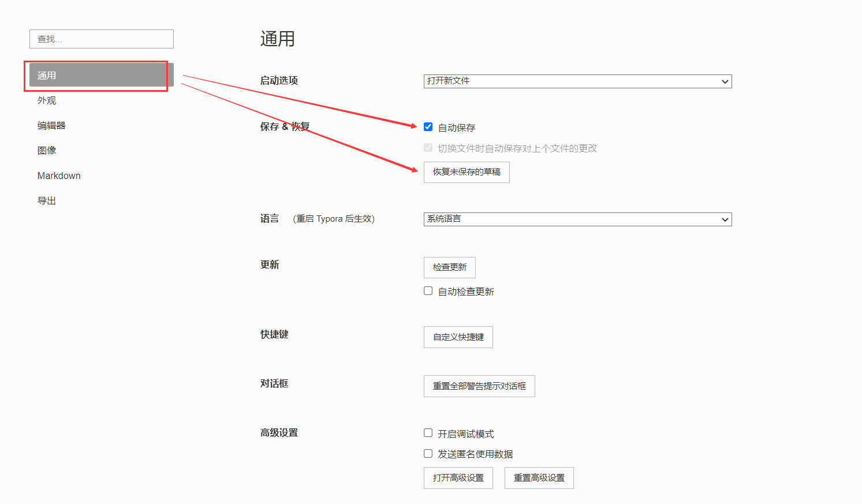Expand the 打开新文件 combo box
The image size is (862, 504).
(577, 81)
